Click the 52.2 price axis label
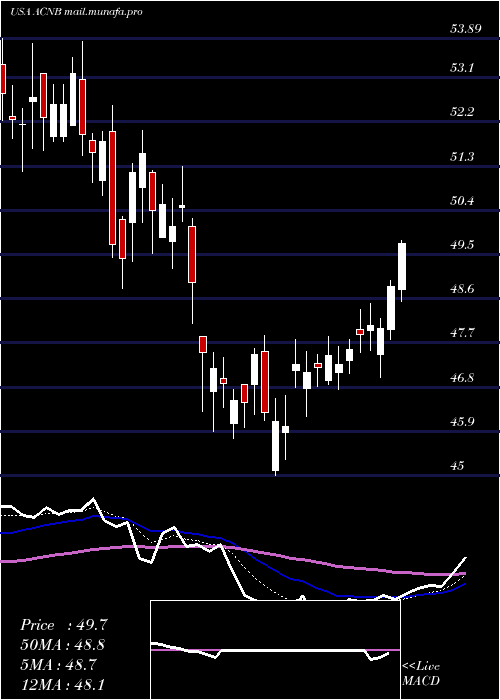 [464, 112]
